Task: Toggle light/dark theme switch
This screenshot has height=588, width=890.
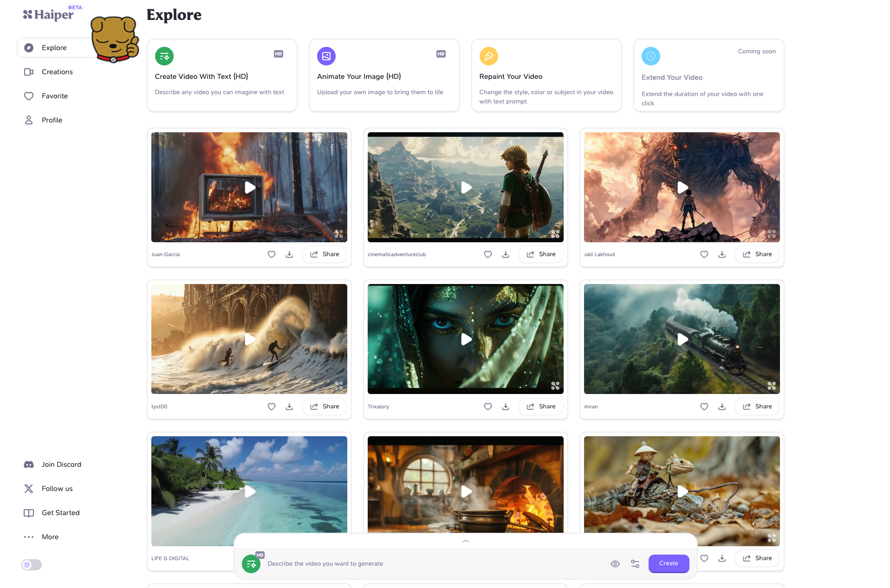Action: coord(32,565)
